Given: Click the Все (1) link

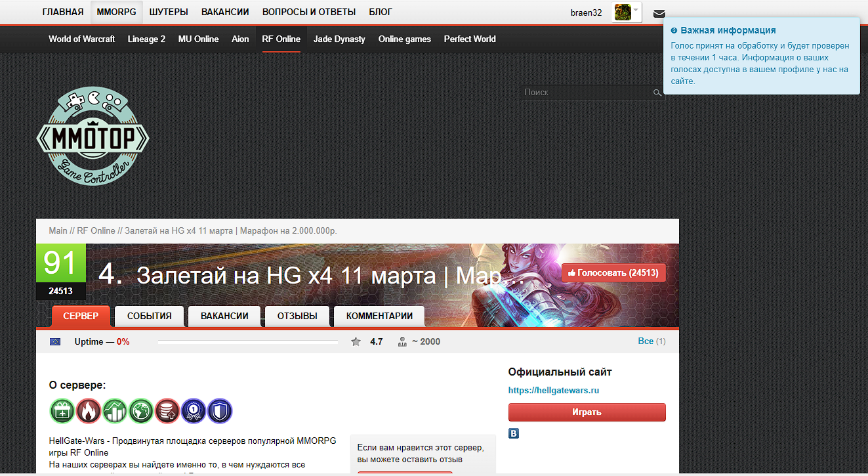Looking at the screenshot, I should coord(651,341).
